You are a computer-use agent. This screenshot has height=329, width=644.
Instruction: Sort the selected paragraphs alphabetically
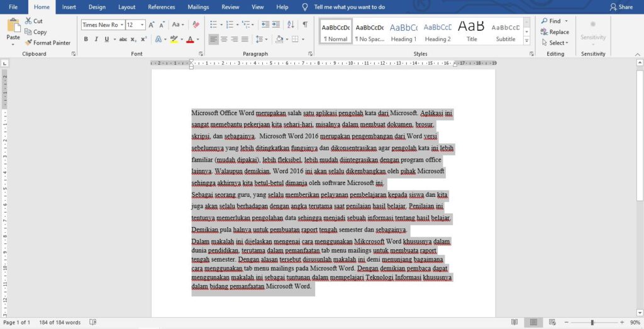(x=291, y=25)
